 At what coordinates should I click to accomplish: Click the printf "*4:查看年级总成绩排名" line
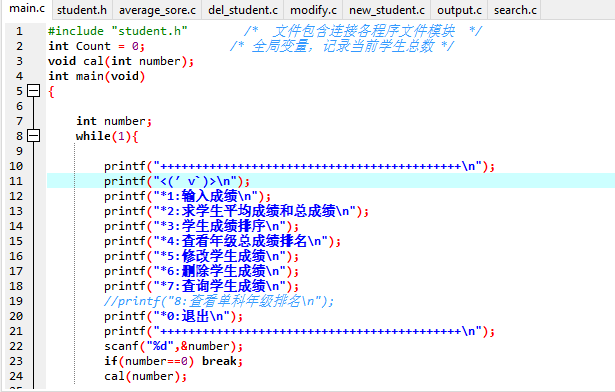tap(222, 241)
